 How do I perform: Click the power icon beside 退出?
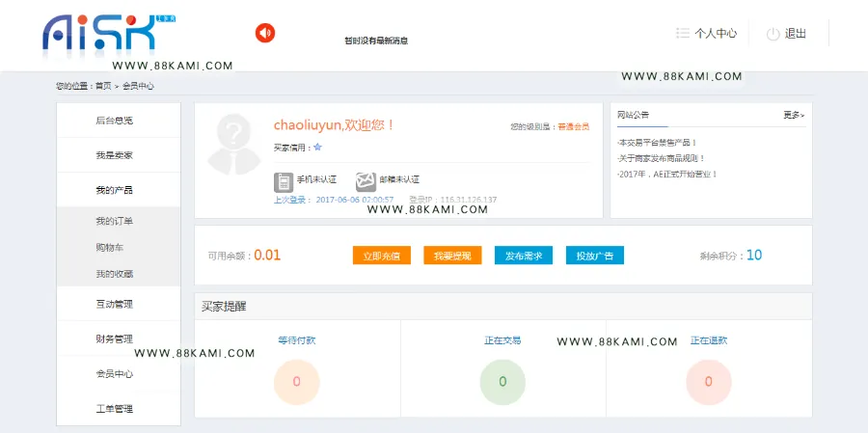(773, 34)
